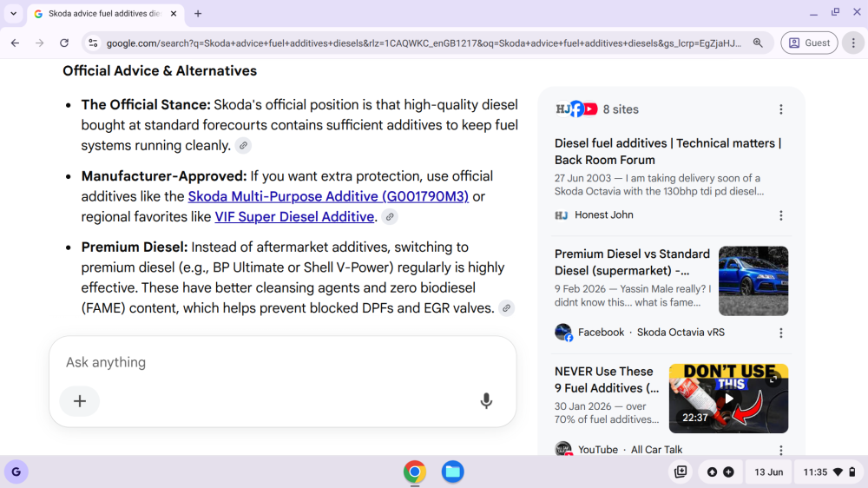Image resolution: width=868 pixels, height=488 pixels.
Task: Open Diesel fuel additives Back Room Forum result
Action: point(667,152)
